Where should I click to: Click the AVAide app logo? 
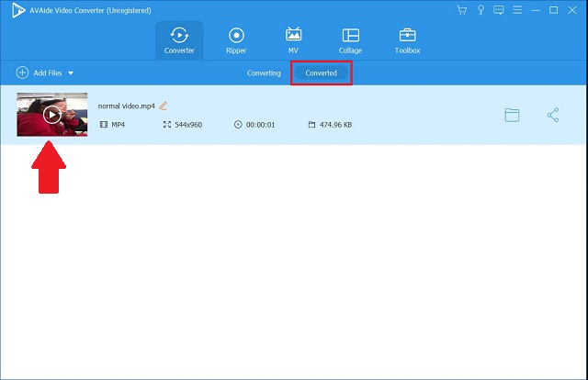(17, 10)
